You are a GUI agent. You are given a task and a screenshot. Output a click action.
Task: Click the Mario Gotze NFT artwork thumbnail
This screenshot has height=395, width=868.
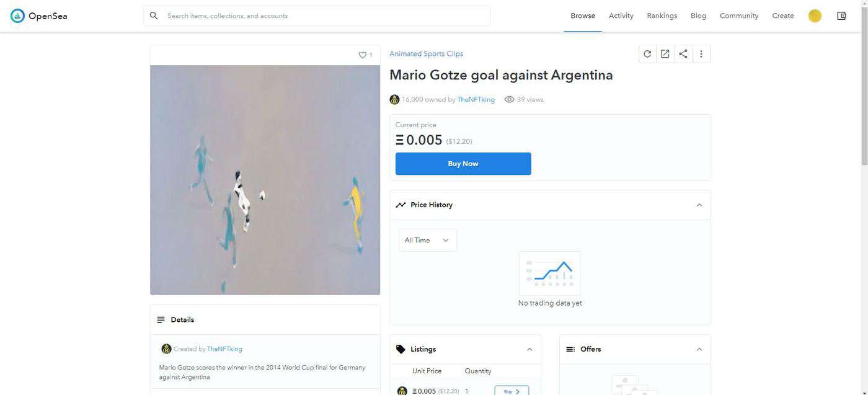265,180
